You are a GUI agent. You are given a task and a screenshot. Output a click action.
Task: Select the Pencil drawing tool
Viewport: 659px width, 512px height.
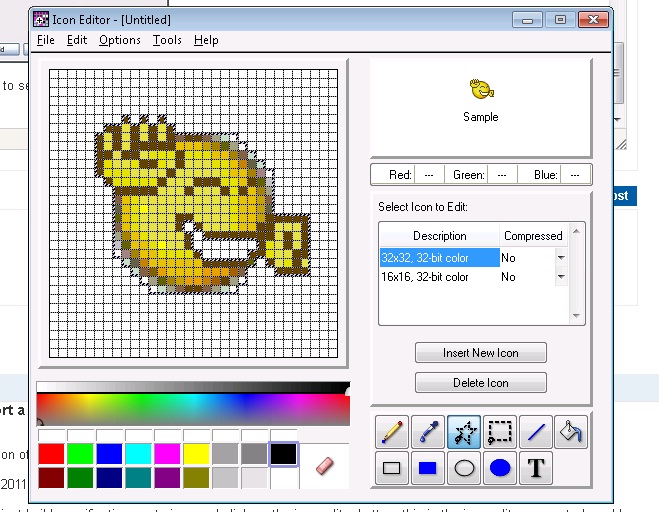coord(392,432)
